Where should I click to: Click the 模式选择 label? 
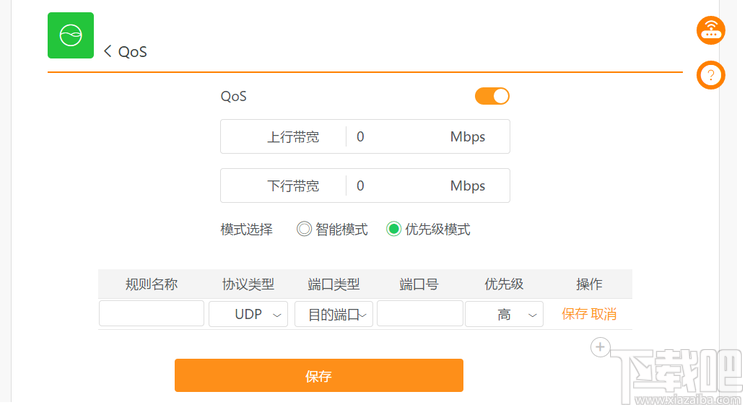tap(246, 229)
